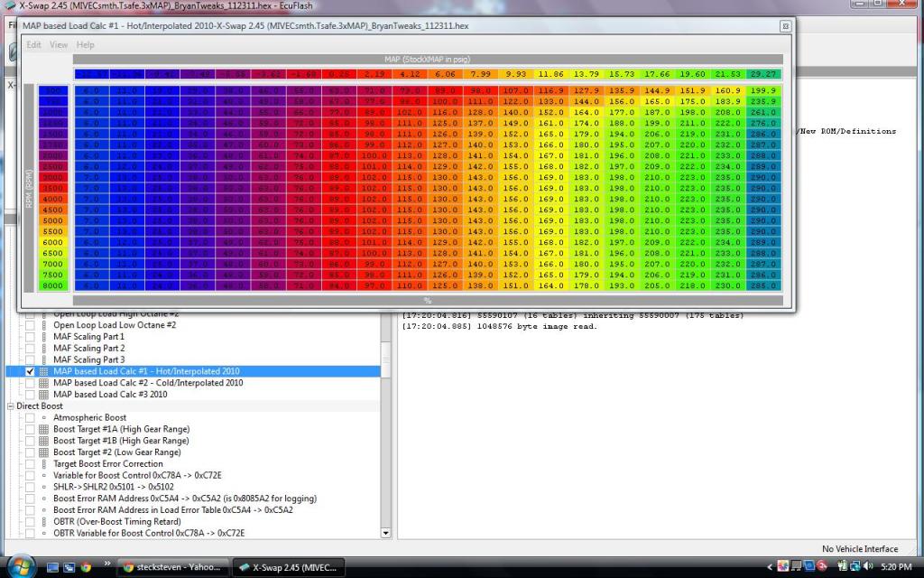Open the Windows Start orb
The height and width of the screenshot is (578, 924).
click(22, 567)
